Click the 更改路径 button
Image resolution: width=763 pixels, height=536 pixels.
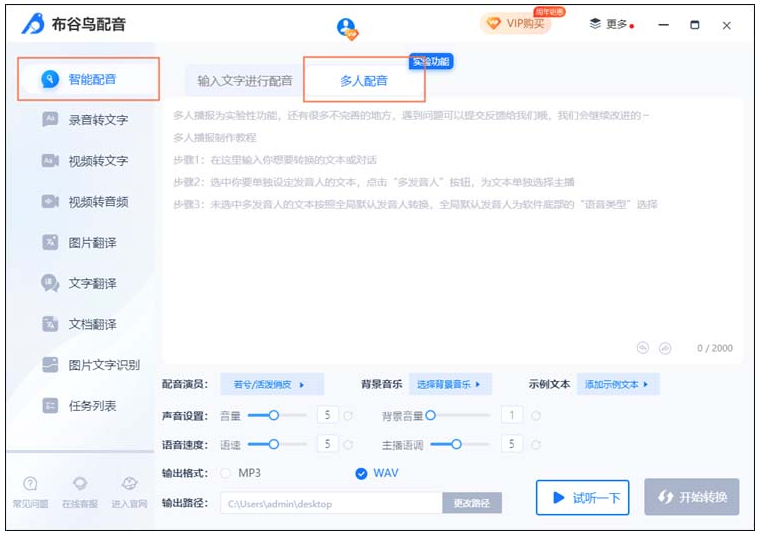pyautogui.click(x=472, y=503)
